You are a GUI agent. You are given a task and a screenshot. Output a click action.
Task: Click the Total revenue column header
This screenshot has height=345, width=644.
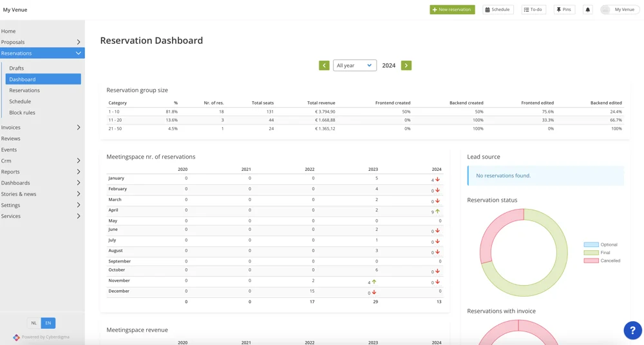[321, 103]
